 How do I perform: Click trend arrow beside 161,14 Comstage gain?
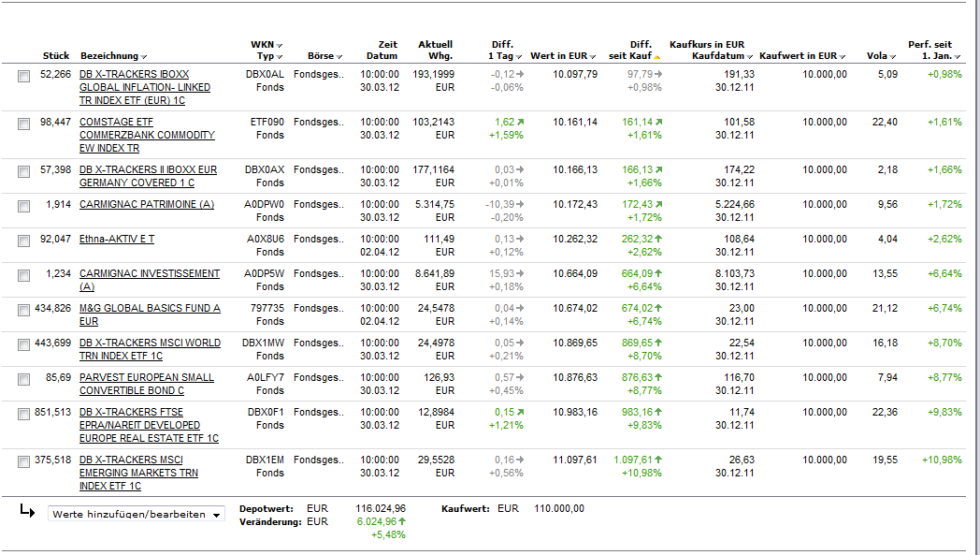[x=658, y=122]
